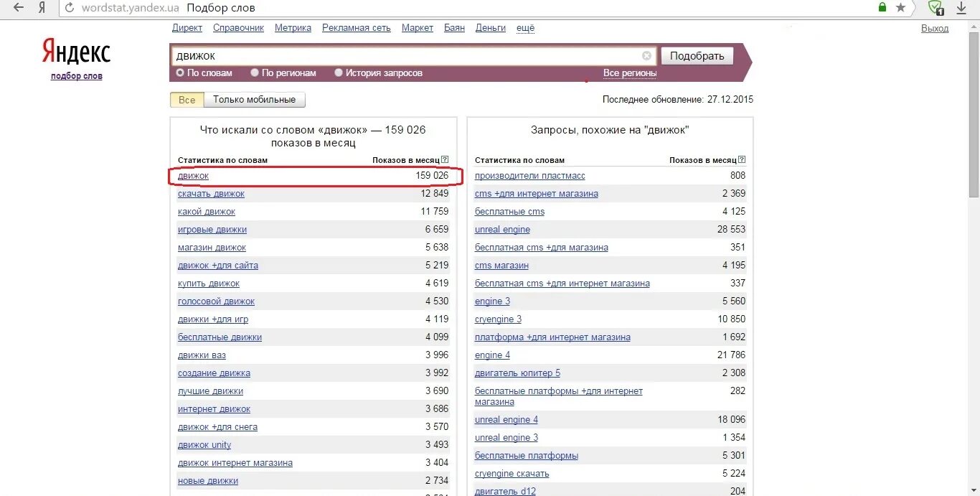The height and width of the screenshot is (496, 980).
Task: Select the По словам radio button
Action: point(180,72)
